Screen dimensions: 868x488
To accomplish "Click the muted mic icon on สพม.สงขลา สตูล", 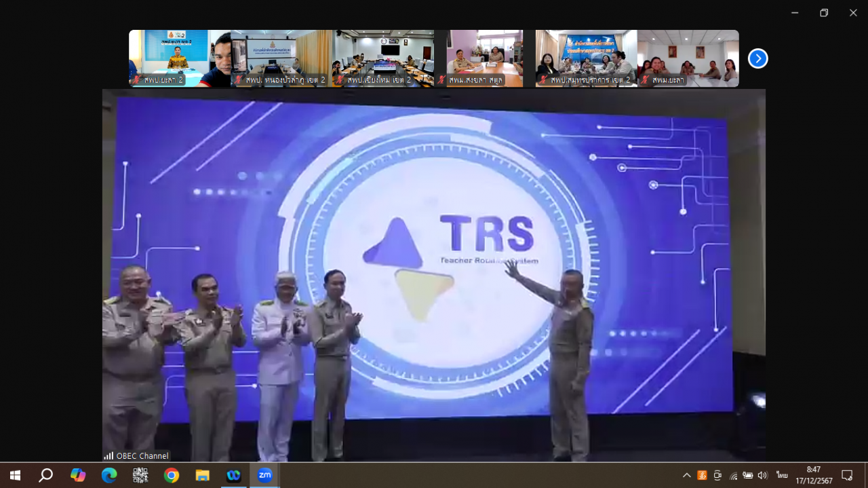I will point(442,80).
